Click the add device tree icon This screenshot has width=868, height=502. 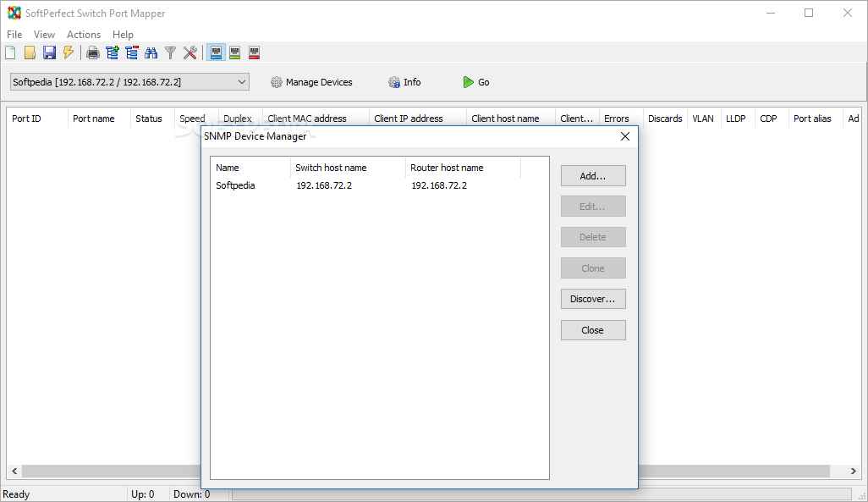113,53
